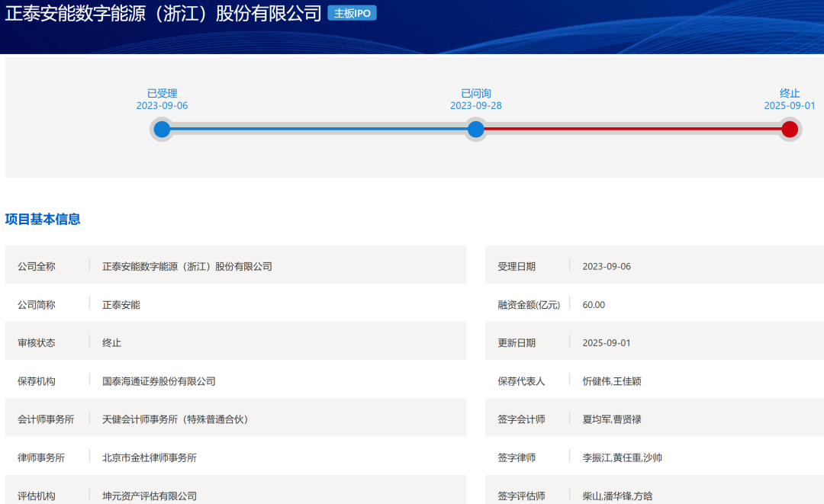Click the 公司简称 field label
This screenshot has height=504, width=824.
click(x=37, y=304)
